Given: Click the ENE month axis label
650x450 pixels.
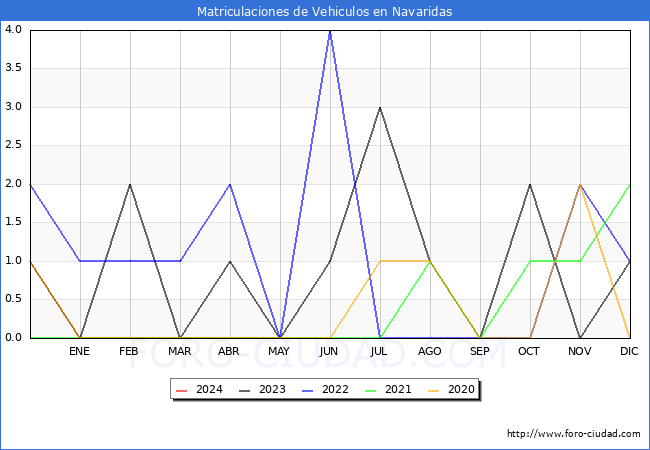Looking at the screenshot, I should (x=79, y=351).
